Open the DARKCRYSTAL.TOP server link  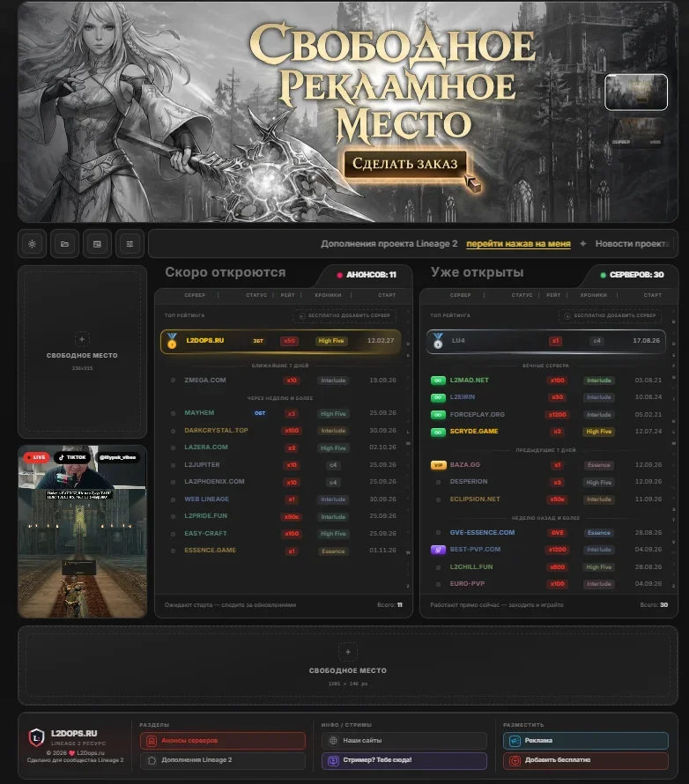coord(216,431)
